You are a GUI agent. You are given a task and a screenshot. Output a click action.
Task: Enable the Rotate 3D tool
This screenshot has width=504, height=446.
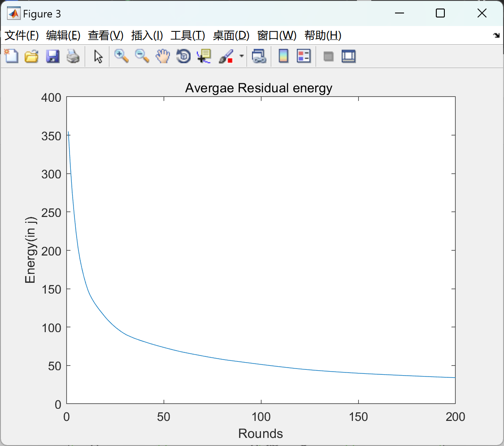click(183, 56)
